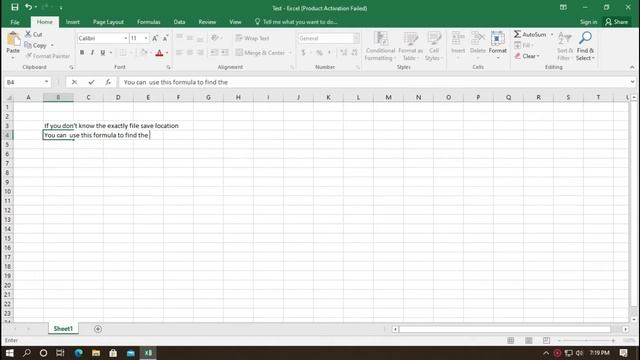
Task: Open the font size 11 dropdown
Action: click(x=146, y=38)
